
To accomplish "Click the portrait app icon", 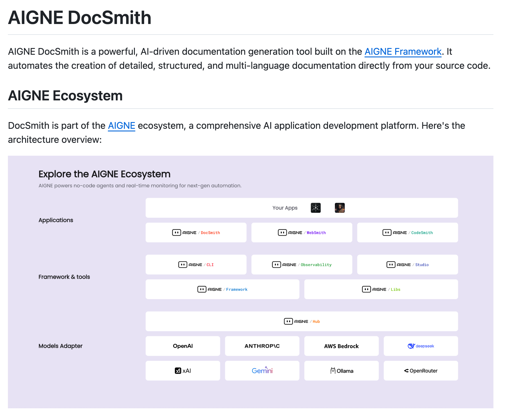I will tap(340, 208).
